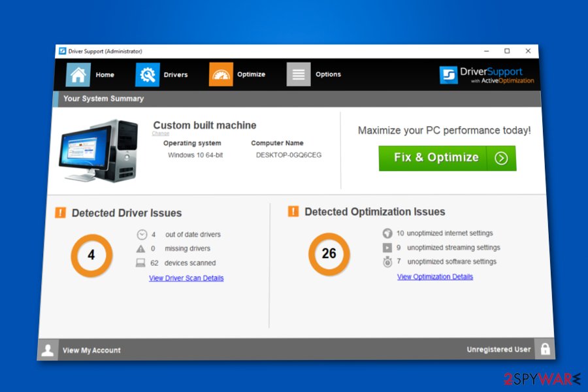Click the unoptimized software settings stopwatch icon

click(387, 261)
